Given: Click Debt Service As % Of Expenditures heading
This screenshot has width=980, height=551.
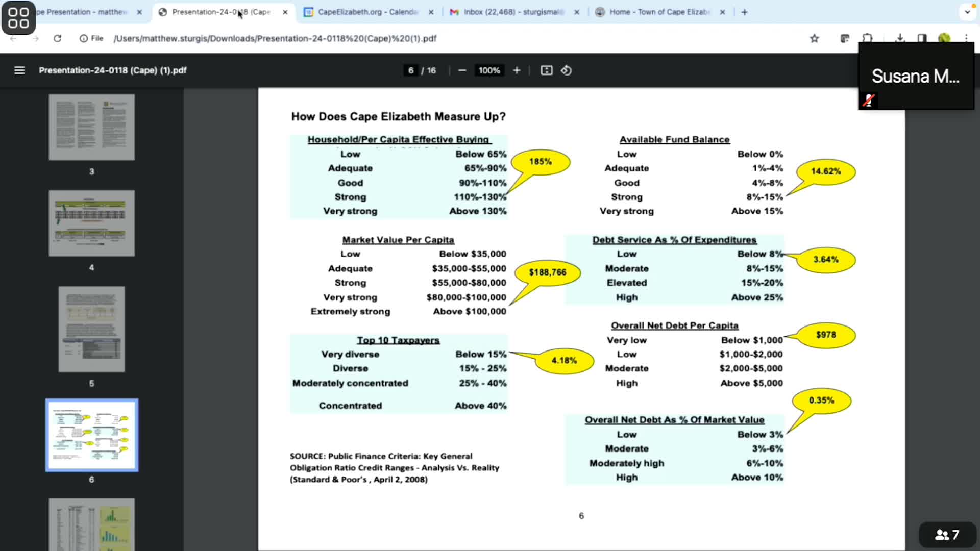Looking at the screenshot, I should click(x=674, y=240).
